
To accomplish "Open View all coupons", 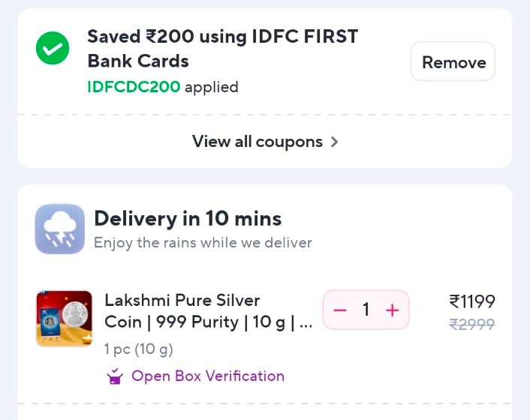I will pos(257,142).
